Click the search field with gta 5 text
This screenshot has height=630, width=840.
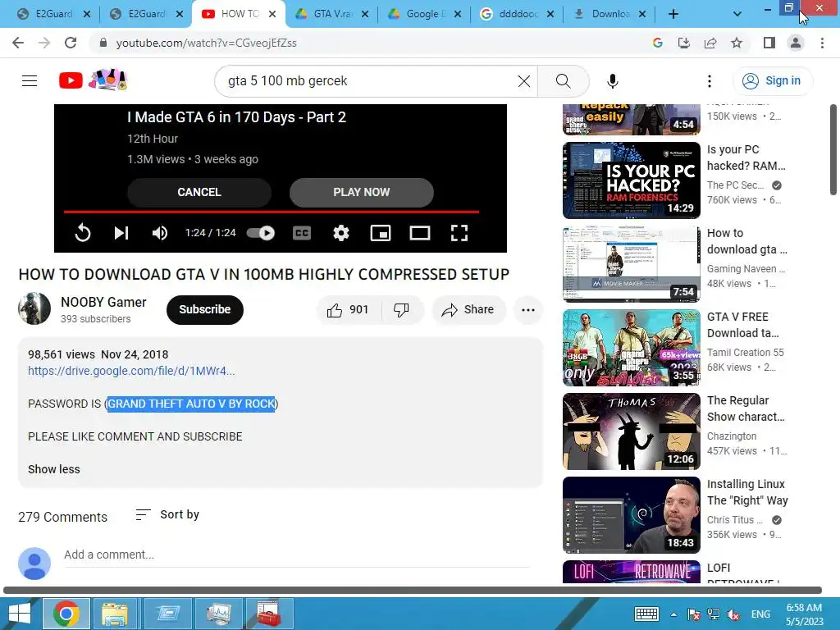(370, 81)
